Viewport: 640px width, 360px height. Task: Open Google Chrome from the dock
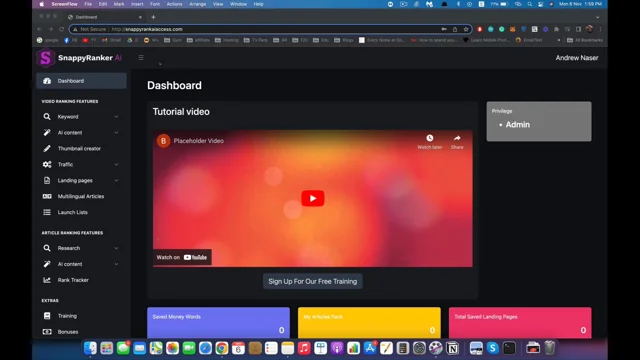coord(222,348)
